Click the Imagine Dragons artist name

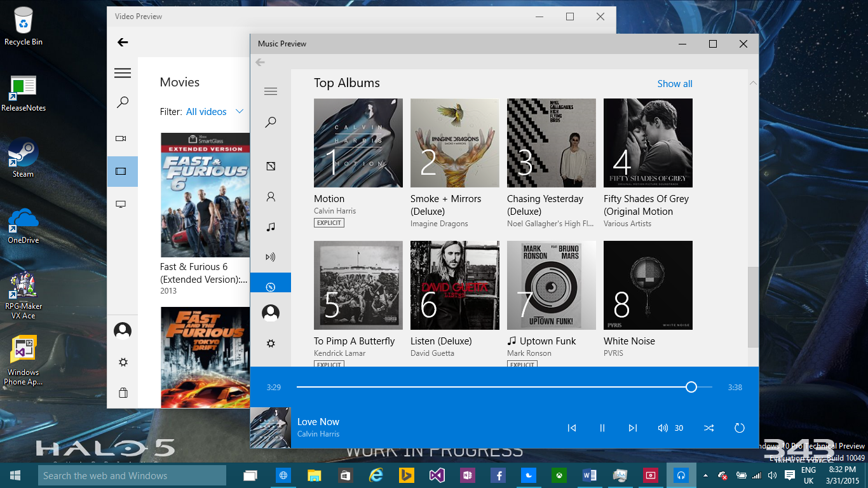[439, 224]
